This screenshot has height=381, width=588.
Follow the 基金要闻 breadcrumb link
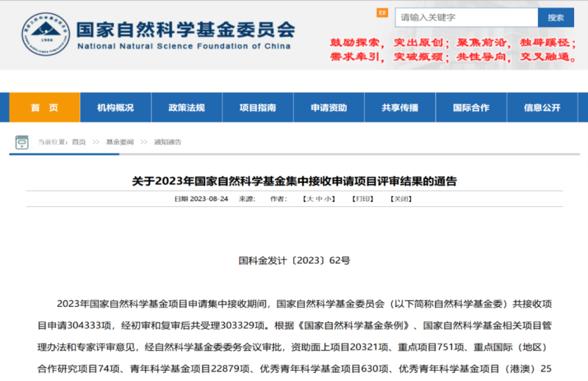point(120,142)
